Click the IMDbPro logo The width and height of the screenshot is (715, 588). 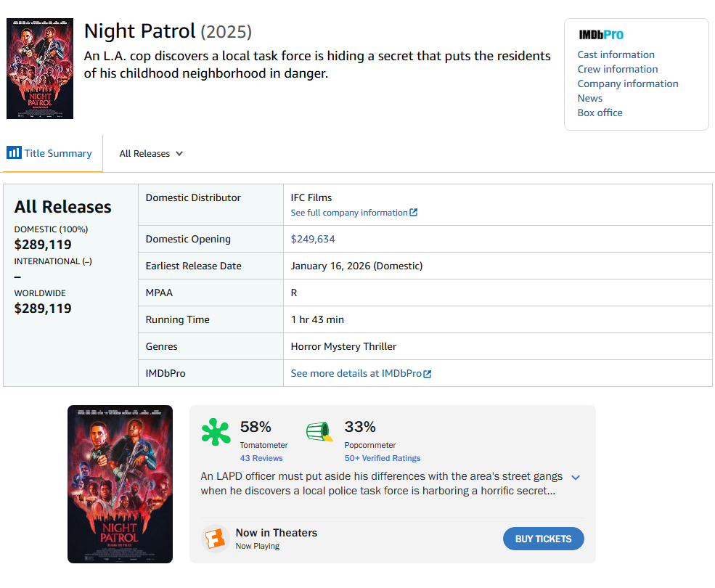point(600,35)
